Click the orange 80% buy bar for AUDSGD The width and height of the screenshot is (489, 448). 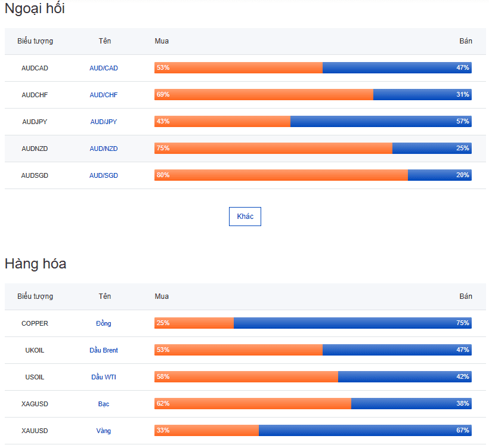coord(281,175)
